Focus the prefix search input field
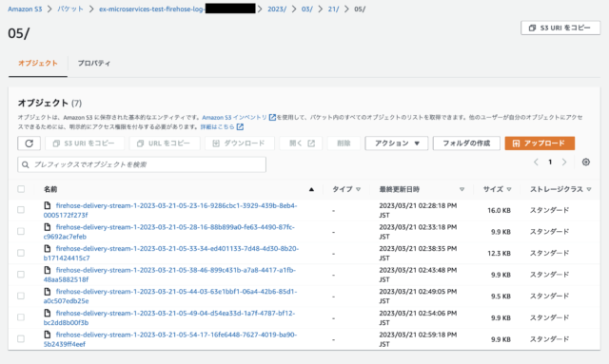Screen dimensions: 609x364 click(142, 164)
